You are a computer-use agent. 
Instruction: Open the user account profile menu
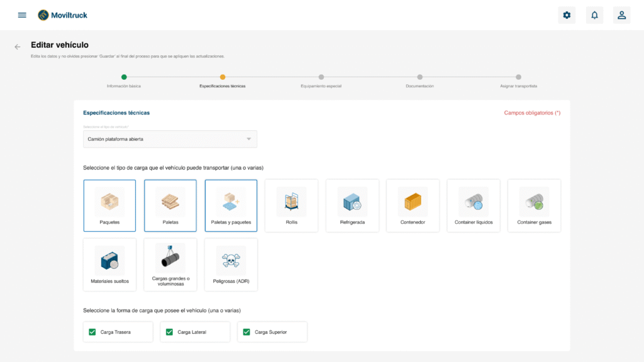[621, 15]
